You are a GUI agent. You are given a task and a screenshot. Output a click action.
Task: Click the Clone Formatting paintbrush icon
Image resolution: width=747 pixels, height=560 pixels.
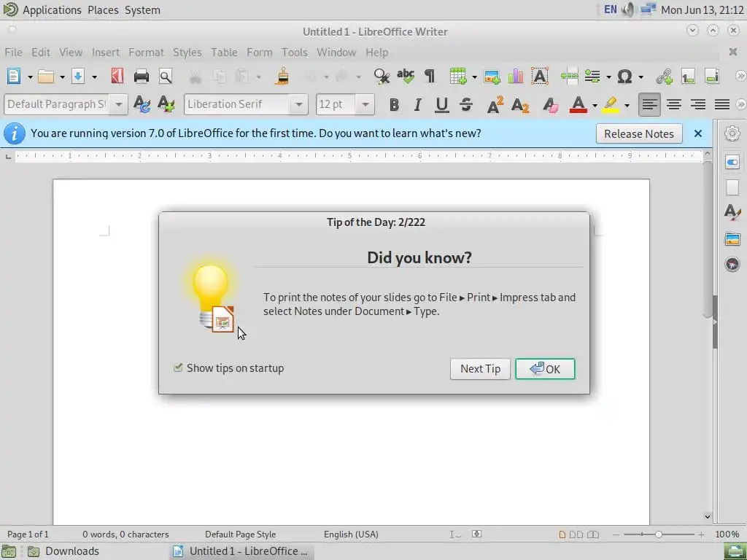[282, 76]
